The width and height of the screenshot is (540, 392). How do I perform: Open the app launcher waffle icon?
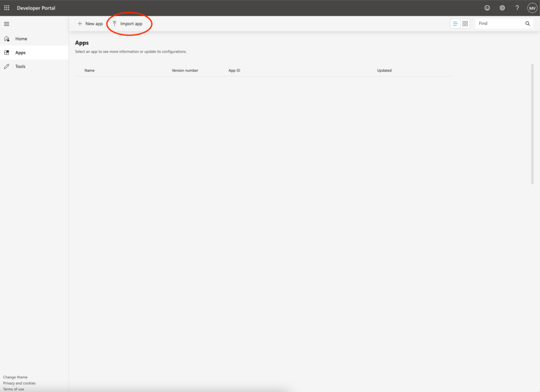click(x=6, y=7)
